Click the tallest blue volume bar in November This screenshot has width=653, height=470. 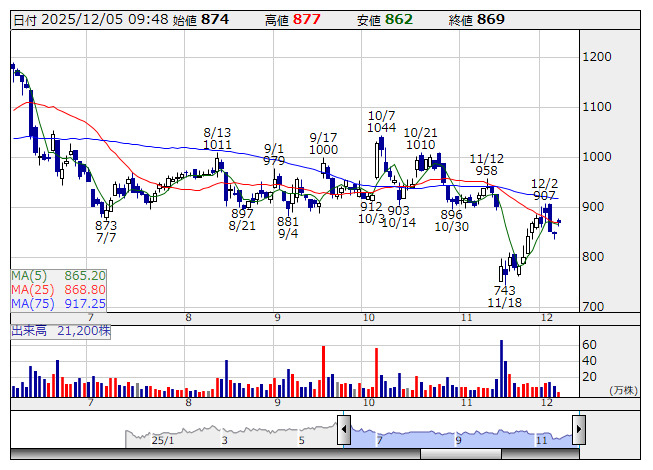coord(501,368)
